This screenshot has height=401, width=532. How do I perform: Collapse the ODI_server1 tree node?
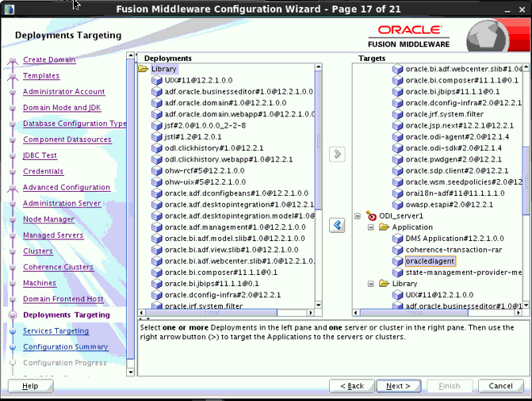tap(358, 216)
